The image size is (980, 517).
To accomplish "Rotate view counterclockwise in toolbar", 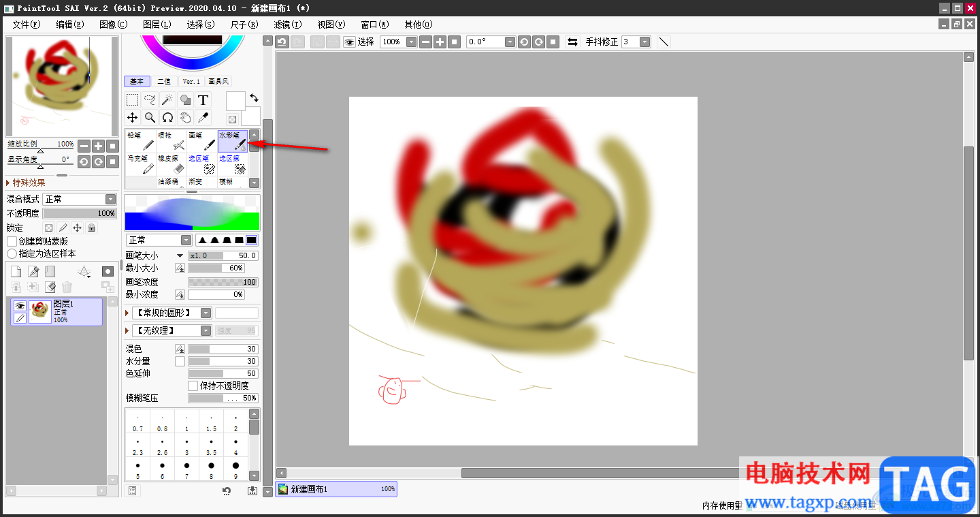I will point(524,42).
